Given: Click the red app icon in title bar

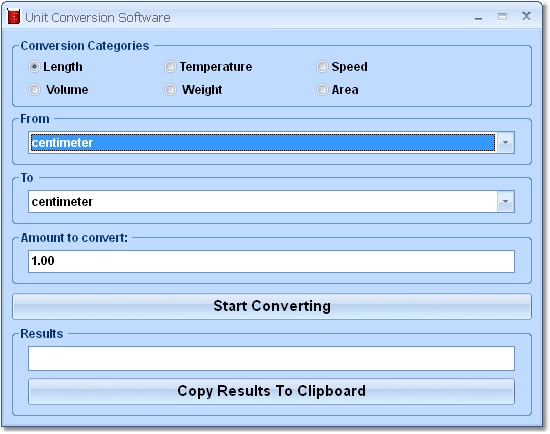Looking at the screenshot, I should 13,17.
